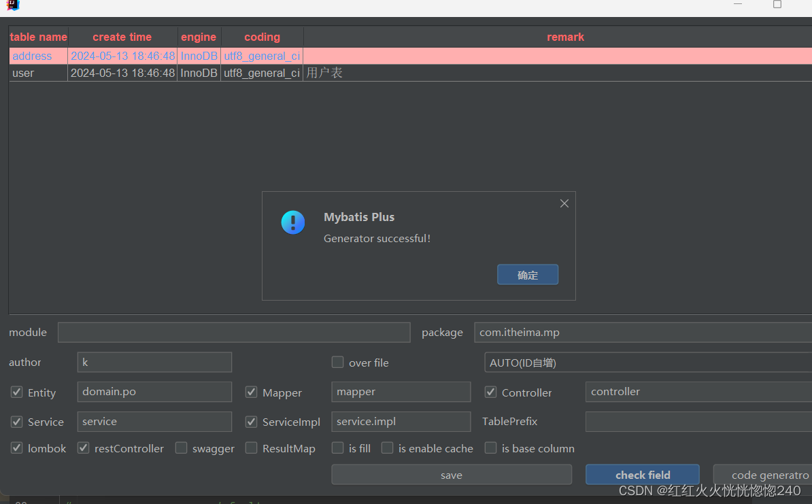The image size is (812, 504).
Task: Focus the Service package field
Action: [x=154, y=422]
